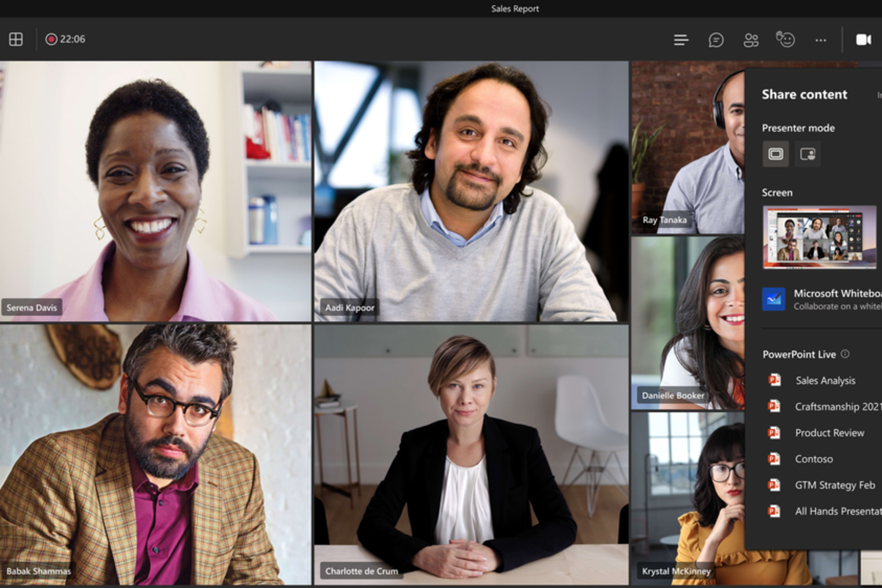Click PowerPoint Live info icon
Screen dimensions: 882x588
pyautogui.click(x=845, y=354)
